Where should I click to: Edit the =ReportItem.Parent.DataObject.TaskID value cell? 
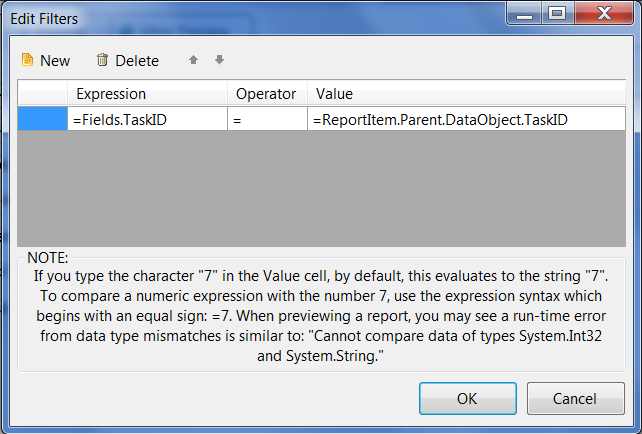point(466,119)
